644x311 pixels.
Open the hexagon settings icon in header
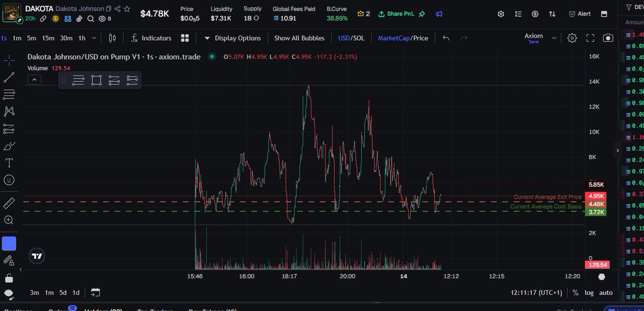coord(501,14)
